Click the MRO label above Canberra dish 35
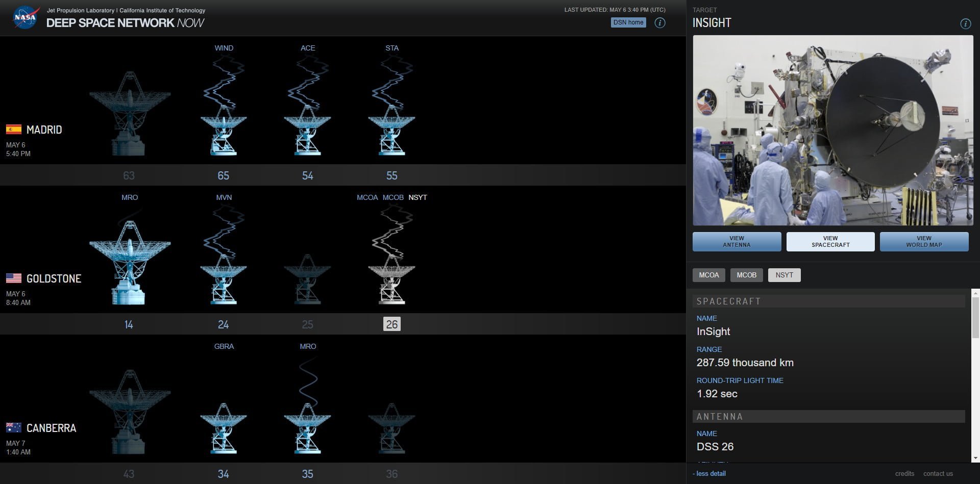 coord(308,346)
